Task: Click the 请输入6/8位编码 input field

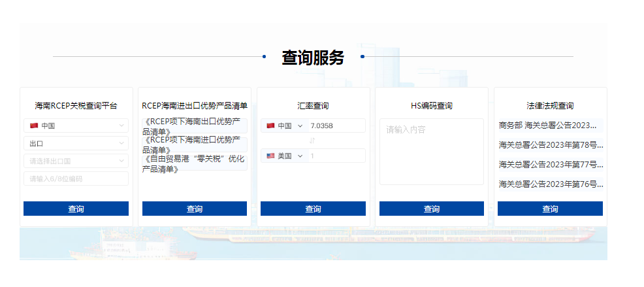Action: pyautogui.click(x=76, y=179)
